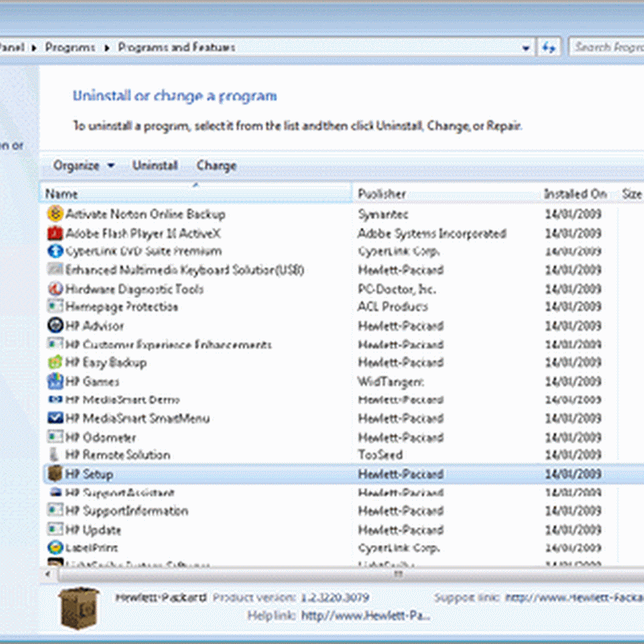Click the LabelPrint icon
Image resolution: width=644 pixels, height=644 pixels.
[x=55, y=547]
